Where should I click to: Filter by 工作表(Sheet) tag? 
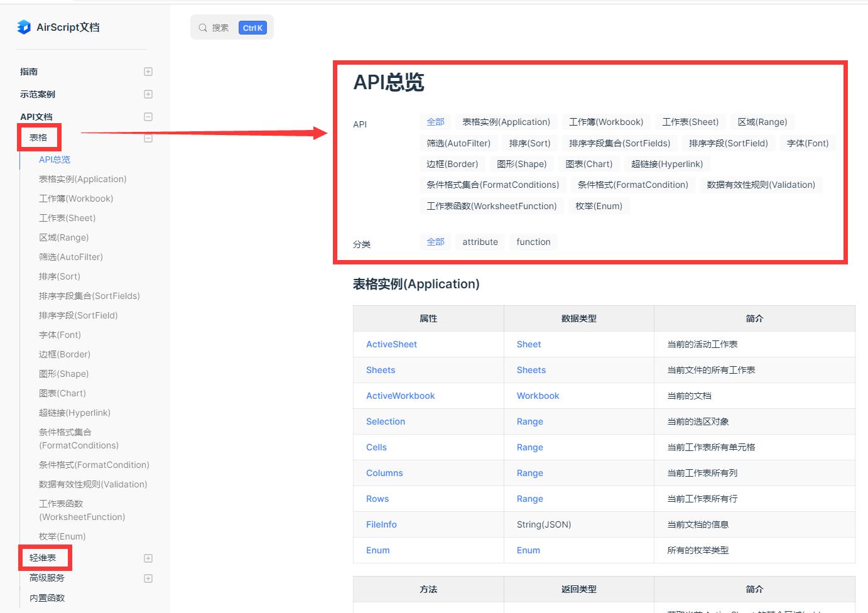[690, 122]
